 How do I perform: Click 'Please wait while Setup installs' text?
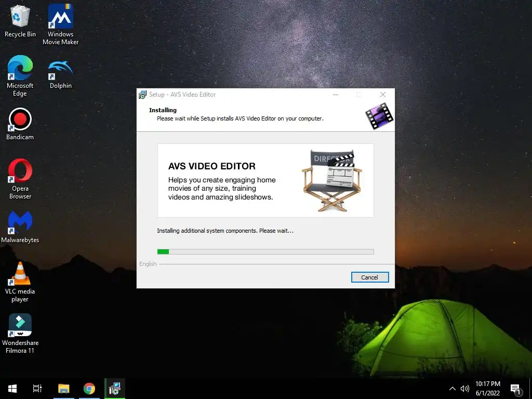(240, 118)
